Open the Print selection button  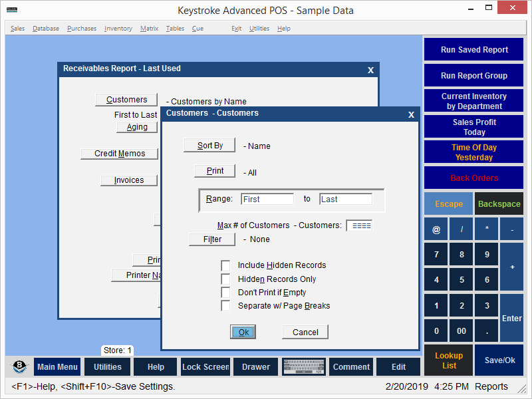[215, 171]
